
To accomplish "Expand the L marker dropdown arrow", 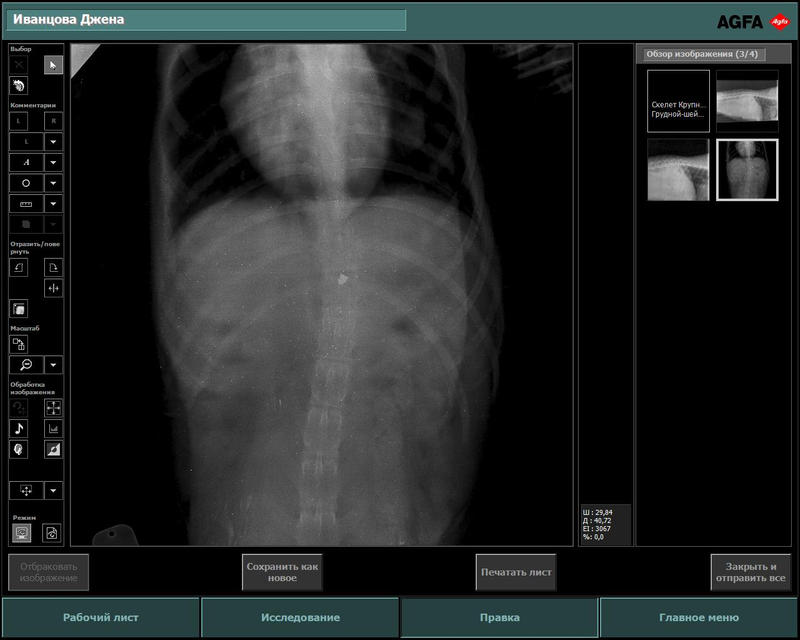I will pos(53,142).
